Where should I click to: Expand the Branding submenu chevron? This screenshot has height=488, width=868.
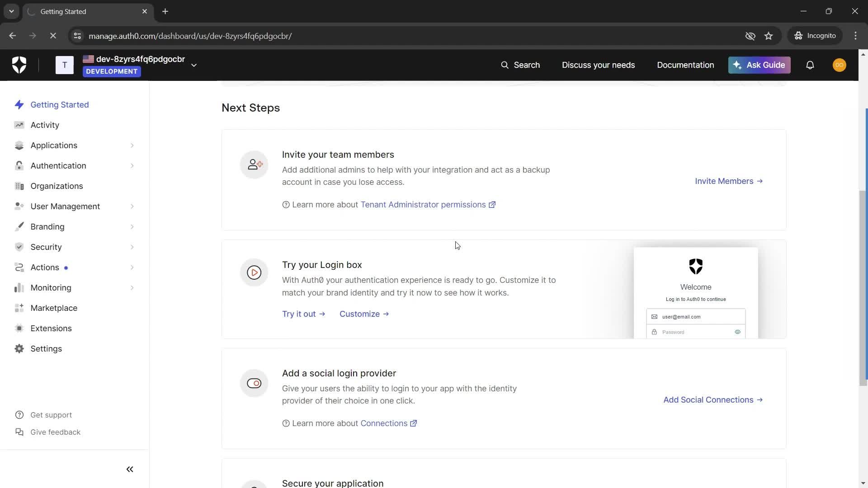(x=132, y=227)
